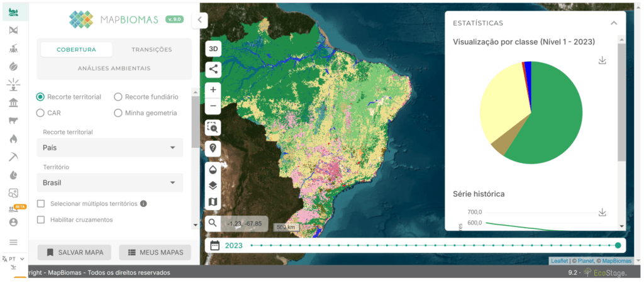Click the 2023 year label

[234, 246]
